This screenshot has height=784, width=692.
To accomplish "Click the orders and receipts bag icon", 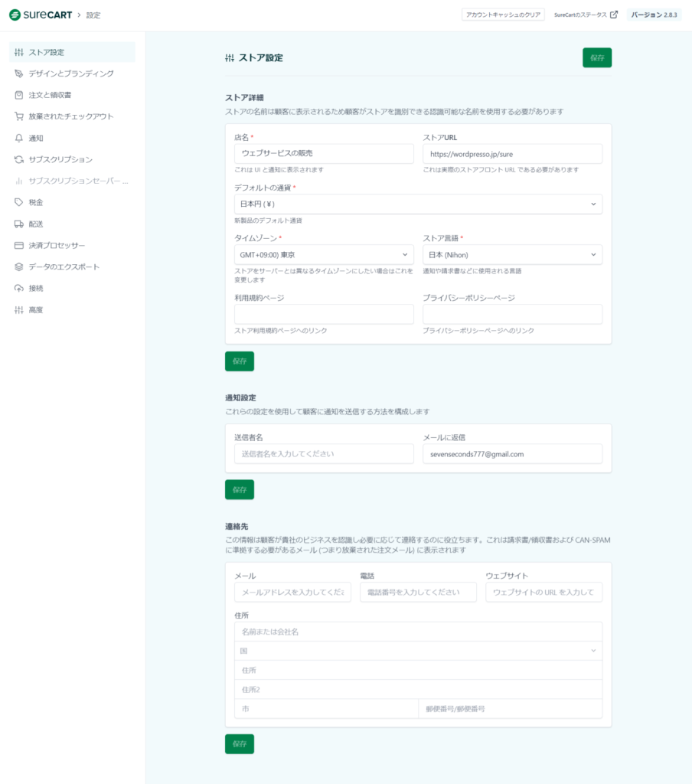I will [x=19, y=95].
